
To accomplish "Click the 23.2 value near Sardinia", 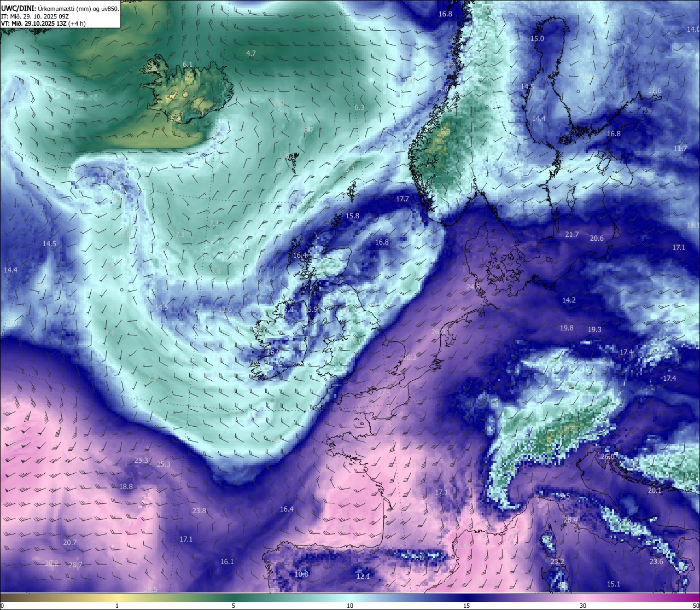I will pyautogui.click(x=557, y=562).
